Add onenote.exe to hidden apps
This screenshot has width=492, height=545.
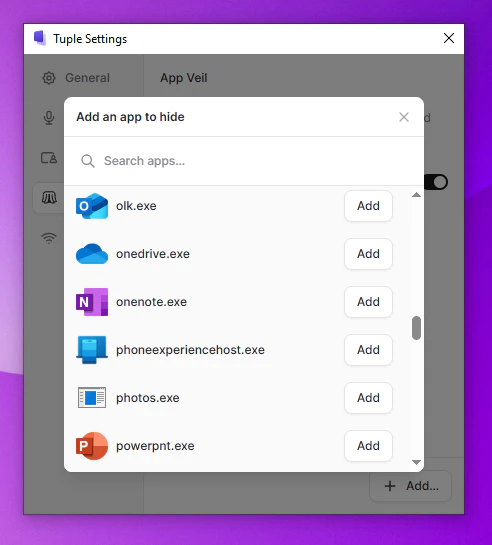pyautogui.click(x=368, y=302)
